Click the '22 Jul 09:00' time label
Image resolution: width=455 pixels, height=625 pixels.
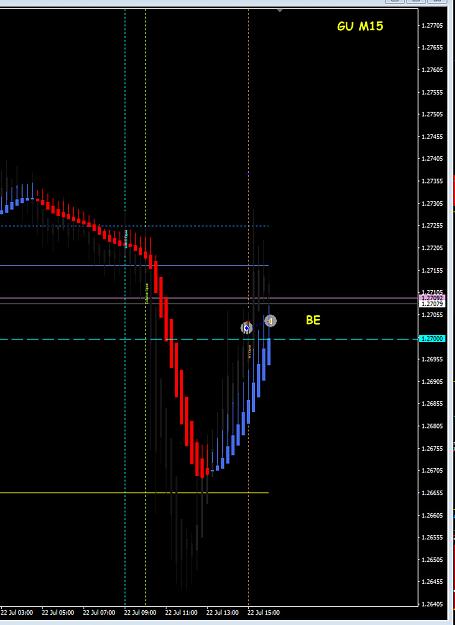click(140, 612)
